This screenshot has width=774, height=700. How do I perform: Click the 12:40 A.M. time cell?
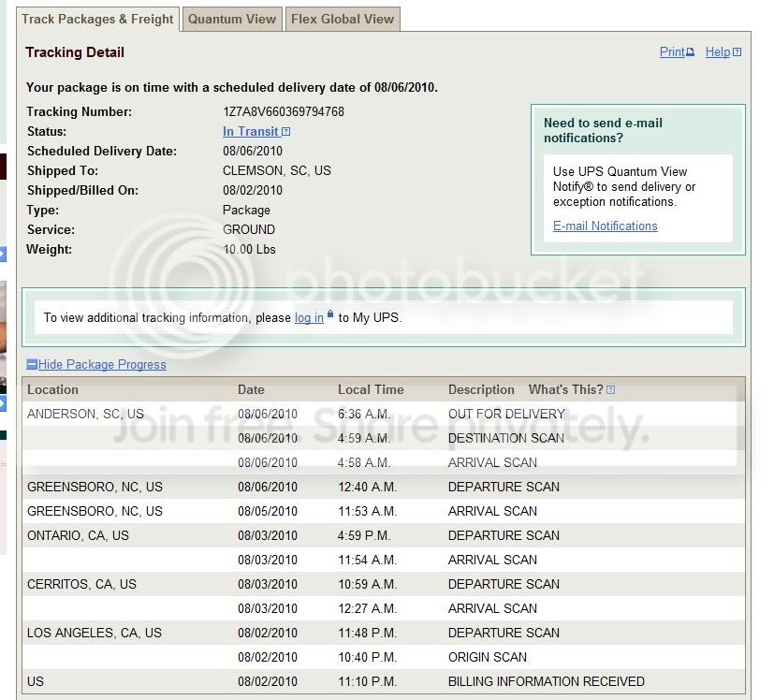pos(367,487)
